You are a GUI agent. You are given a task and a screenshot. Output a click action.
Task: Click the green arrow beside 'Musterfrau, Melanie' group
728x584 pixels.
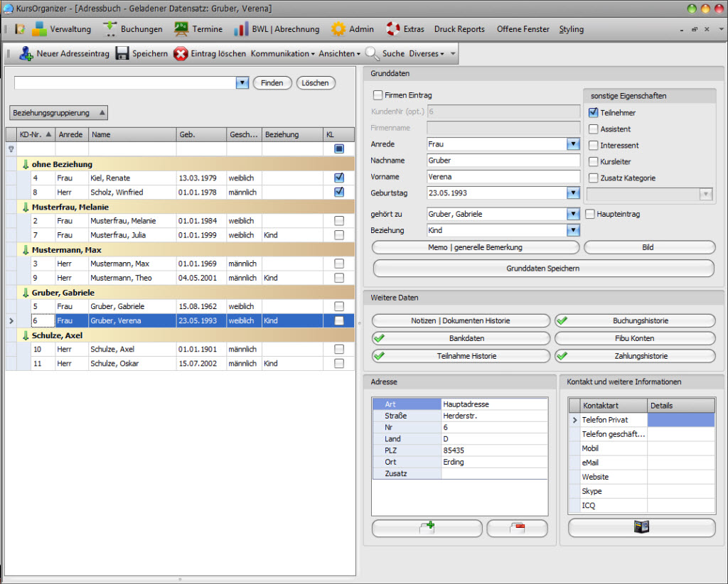[x=26, y=207]
